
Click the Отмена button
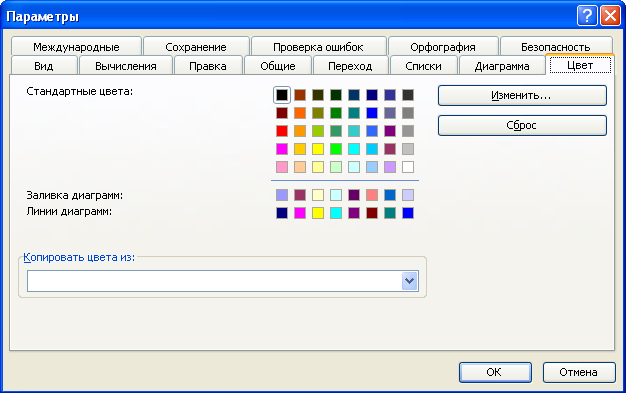579,372
